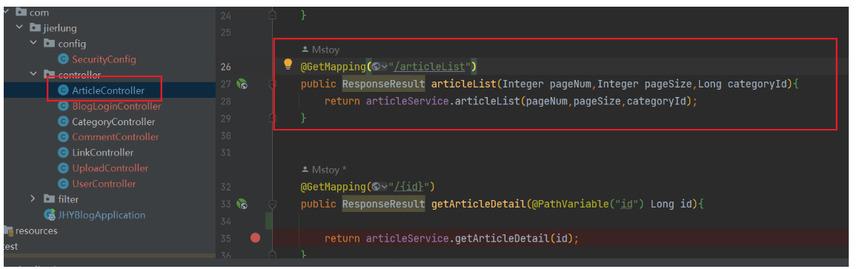Click the articleList method name on line 27

pyautogui.click(x=464, y=84)
